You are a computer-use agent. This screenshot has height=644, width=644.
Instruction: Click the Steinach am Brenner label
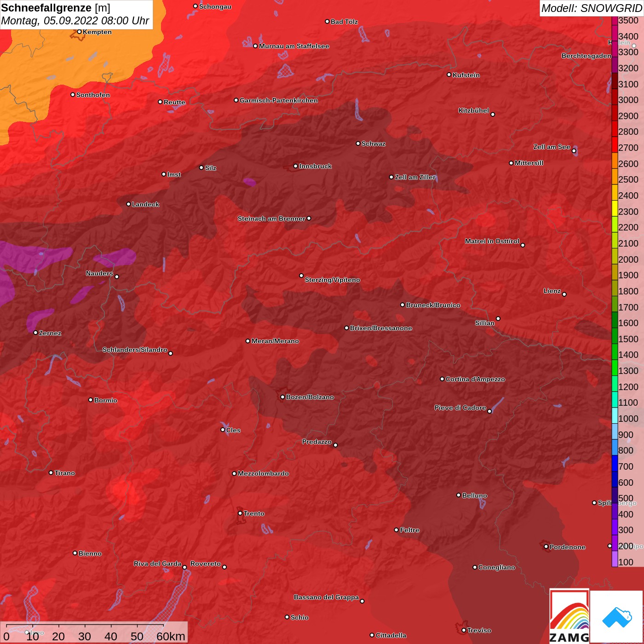click(271, 218)
